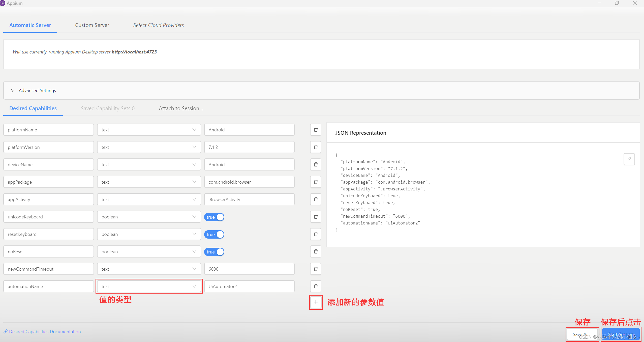Delete the deviceName capability row
The height and width of the screenshot is (342, 644).
tap(316, 164)
